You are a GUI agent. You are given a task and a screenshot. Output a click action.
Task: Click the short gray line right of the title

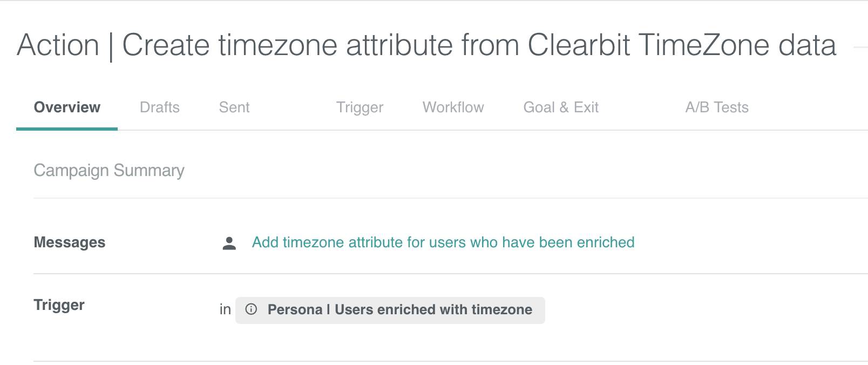(x=860, y=48)
